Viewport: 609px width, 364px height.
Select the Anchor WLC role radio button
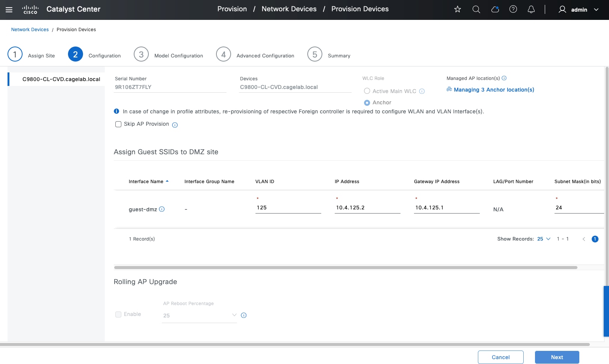click(367, 102)
